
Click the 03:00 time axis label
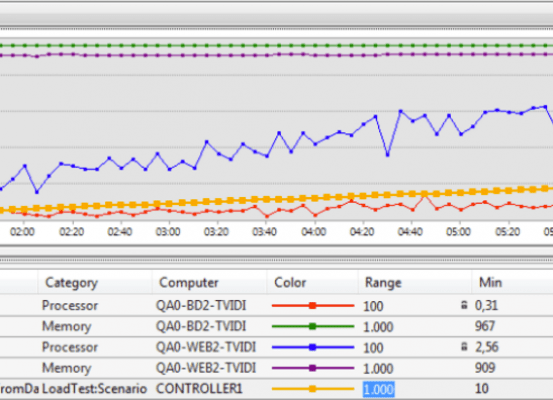(x=168, y=232)
